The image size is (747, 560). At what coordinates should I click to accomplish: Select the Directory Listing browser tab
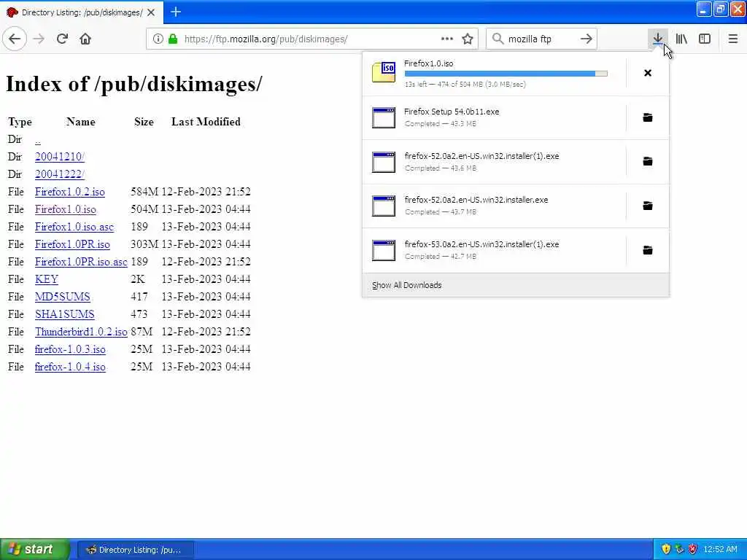pyautogui.click(x=82, y=12)
